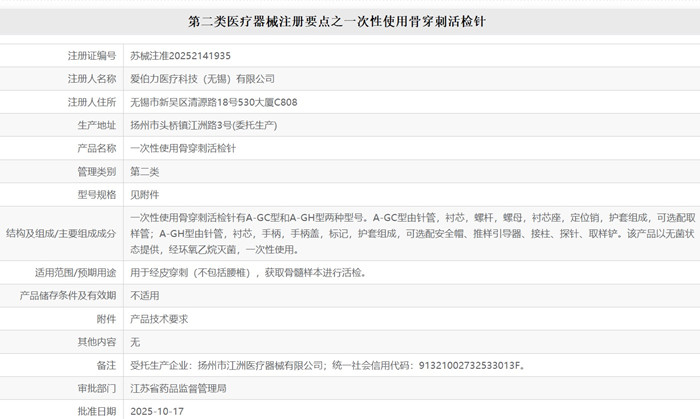Click the title 第二类医疗器械注册要点之一次性使用骨穿刺活检针
Viewport: 700px width, 419px height.
pyautogui.click(x=337, y=21)
